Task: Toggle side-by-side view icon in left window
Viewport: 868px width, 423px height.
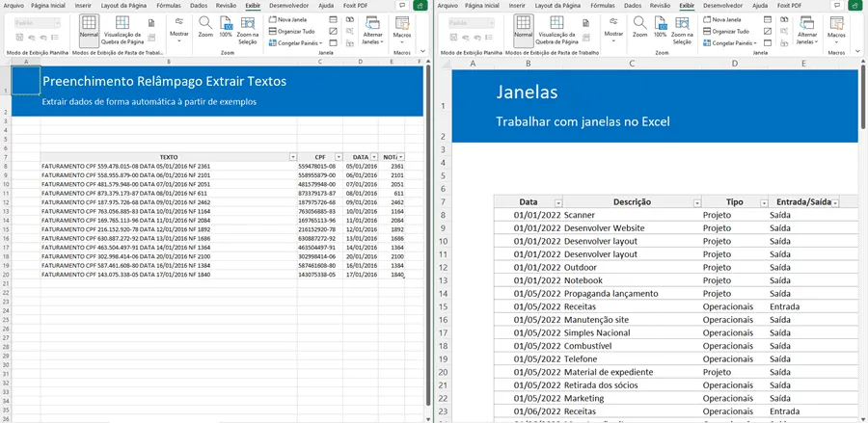Action: point(350,19)
